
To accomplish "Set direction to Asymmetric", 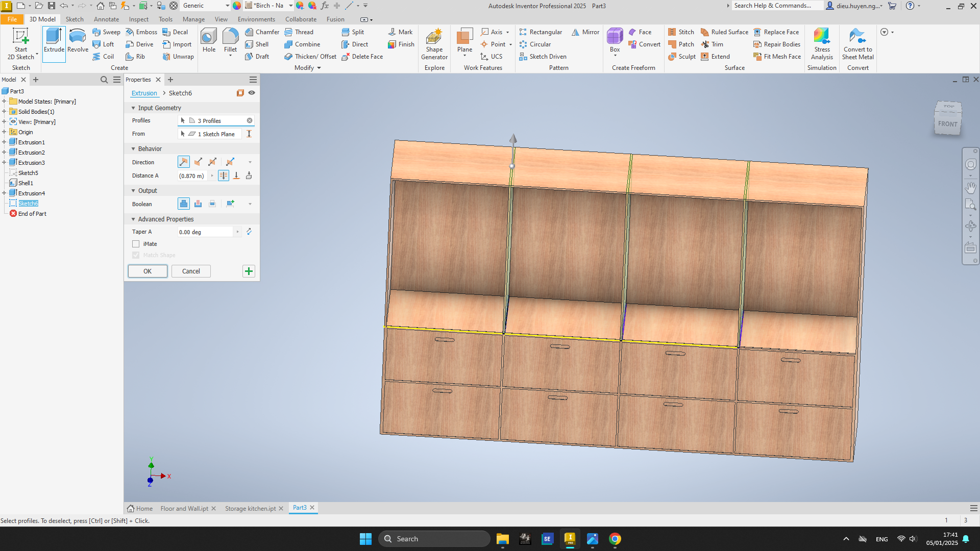I will coord(230,162).
